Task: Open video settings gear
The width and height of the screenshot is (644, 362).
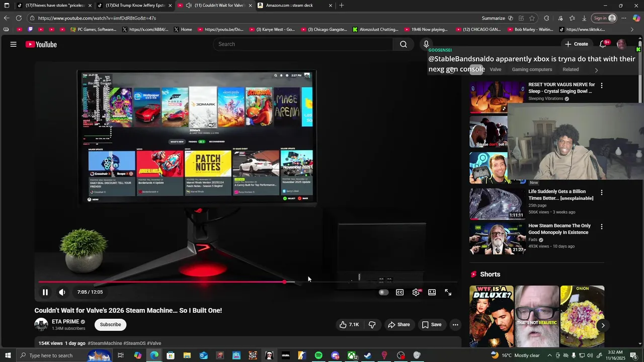Action: (416, 292)
